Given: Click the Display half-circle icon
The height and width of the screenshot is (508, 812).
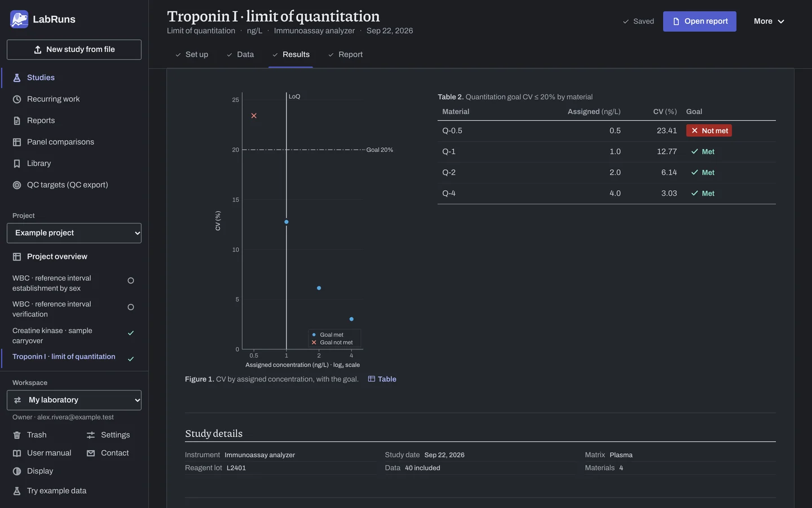Looking at the screenshot, I should coord(17,471).
